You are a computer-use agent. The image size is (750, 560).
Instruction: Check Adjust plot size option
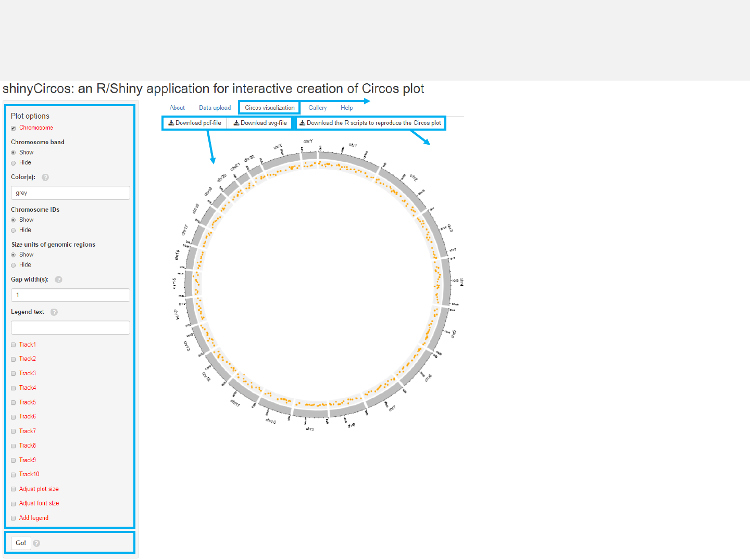pyautogui.click(x=14, y=489)
